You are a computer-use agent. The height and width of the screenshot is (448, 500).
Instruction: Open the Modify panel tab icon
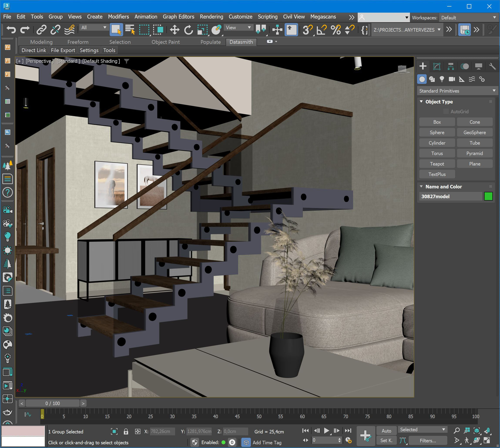point(436,66)
